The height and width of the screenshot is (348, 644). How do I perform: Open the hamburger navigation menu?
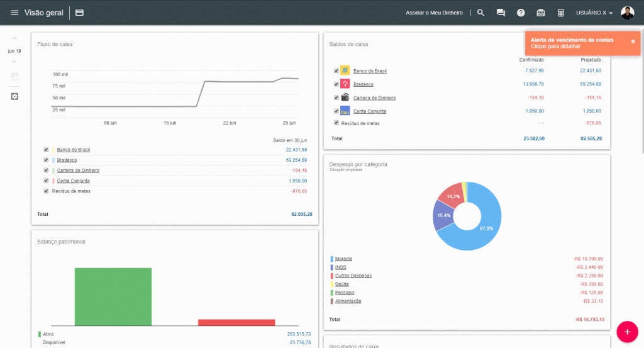(x=14, y=13)
